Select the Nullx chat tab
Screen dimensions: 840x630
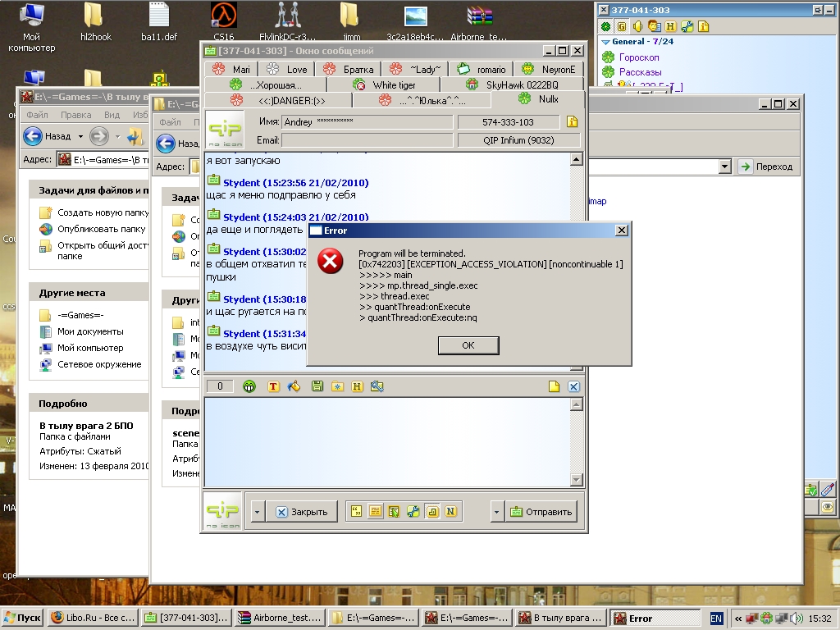click(x=538, y=99)
